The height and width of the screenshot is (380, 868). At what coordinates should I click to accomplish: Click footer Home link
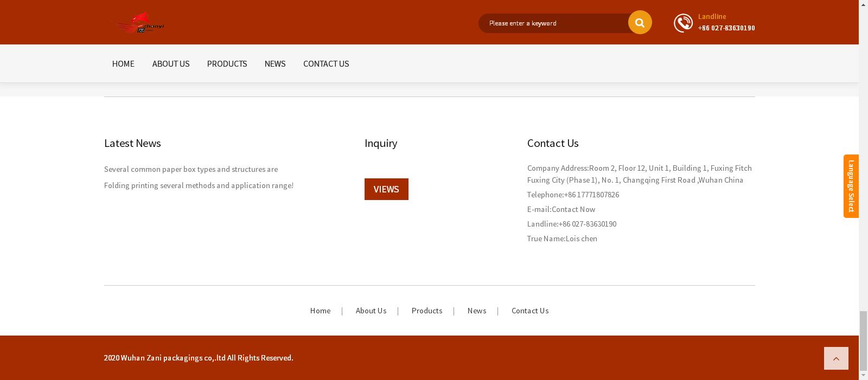point(320,311)
